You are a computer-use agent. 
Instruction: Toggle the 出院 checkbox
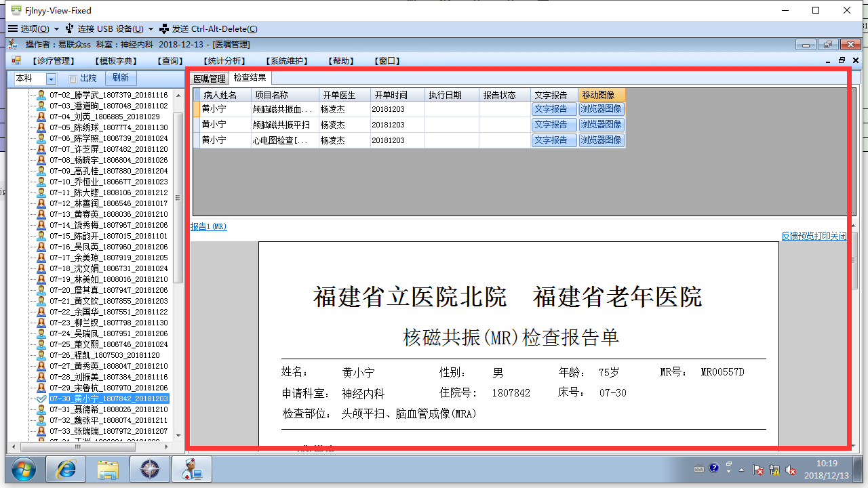pos(73,79)
